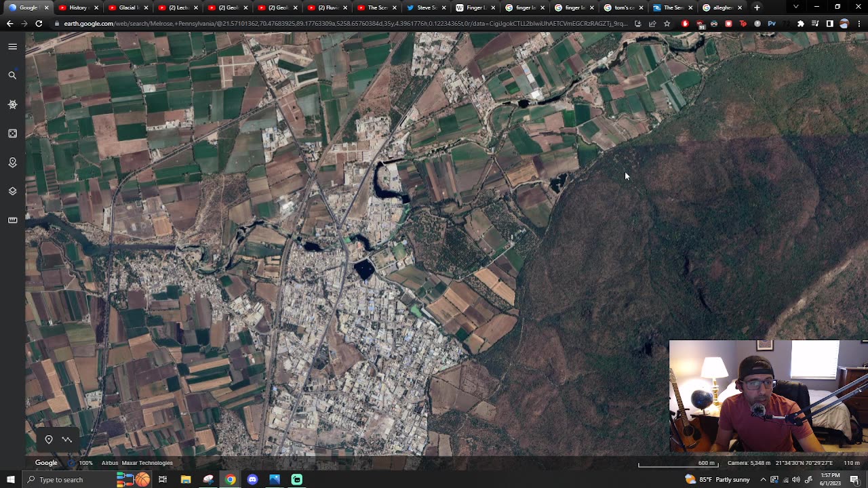Click the 600 m scale bar
This screenshot has height=488, width=868.
coord(678,464)
